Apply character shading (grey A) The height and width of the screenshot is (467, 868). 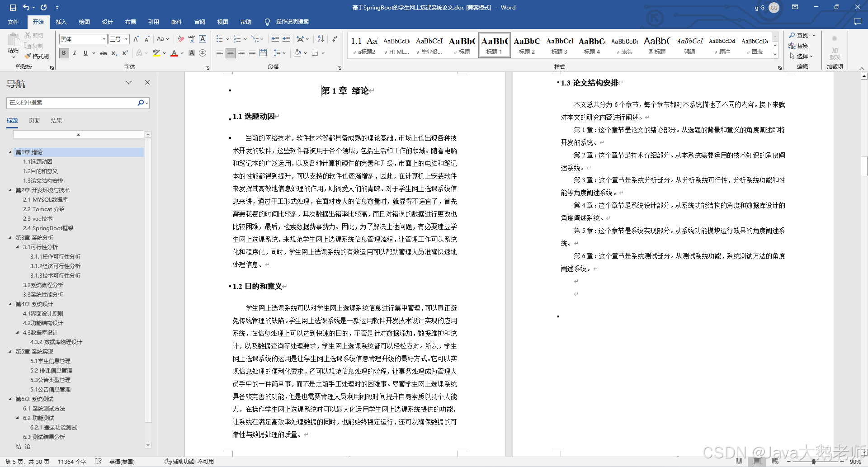coord(192,53)
